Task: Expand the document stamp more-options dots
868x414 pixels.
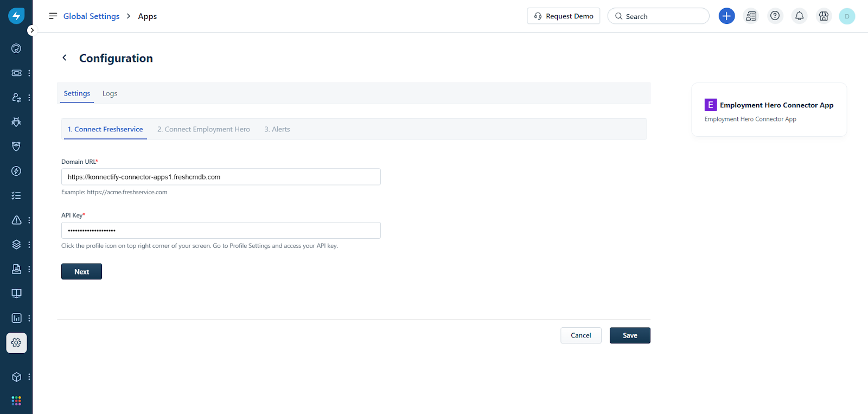Action: click(29, 269)
